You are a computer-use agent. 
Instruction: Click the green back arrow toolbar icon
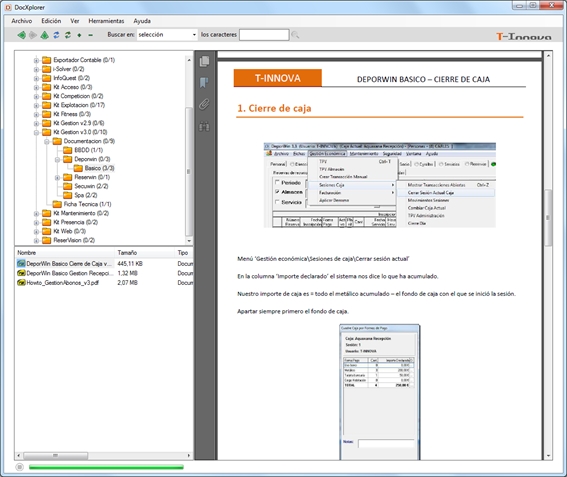tap(21, 35)
